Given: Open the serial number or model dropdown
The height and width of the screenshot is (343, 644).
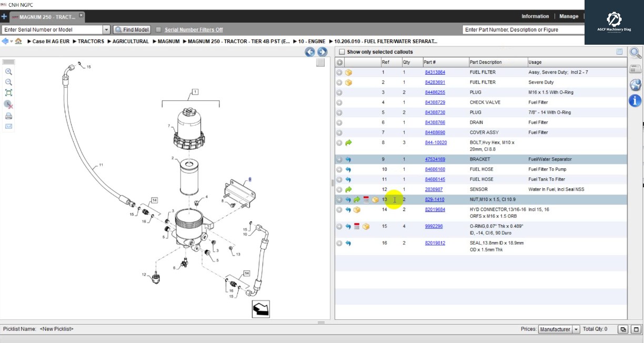Looking at the screenshot, I should point(106,30).
